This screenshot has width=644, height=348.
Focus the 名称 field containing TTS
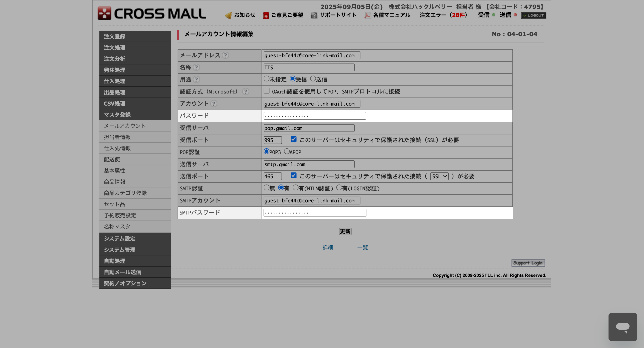[309, 67]
